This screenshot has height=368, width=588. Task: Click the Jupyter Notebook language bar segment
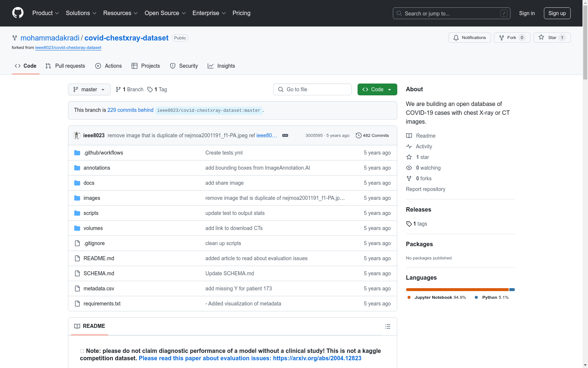pos(457,290)
